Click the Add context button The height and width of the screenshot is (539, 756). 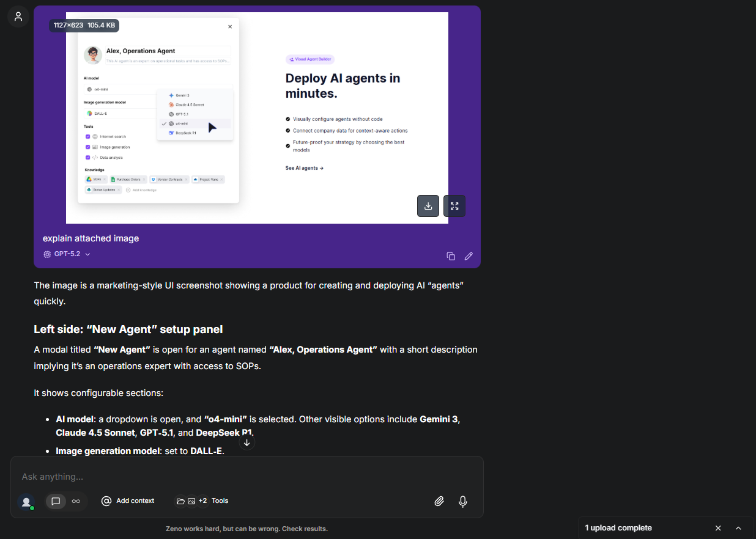point(128,501)
